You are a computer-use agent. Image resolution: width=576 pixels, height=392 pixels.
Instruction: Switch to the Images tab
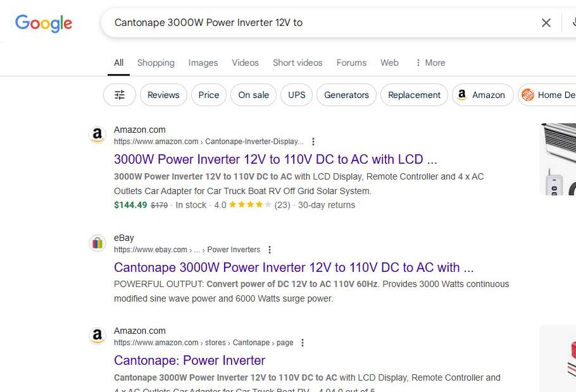click(203, 63)
